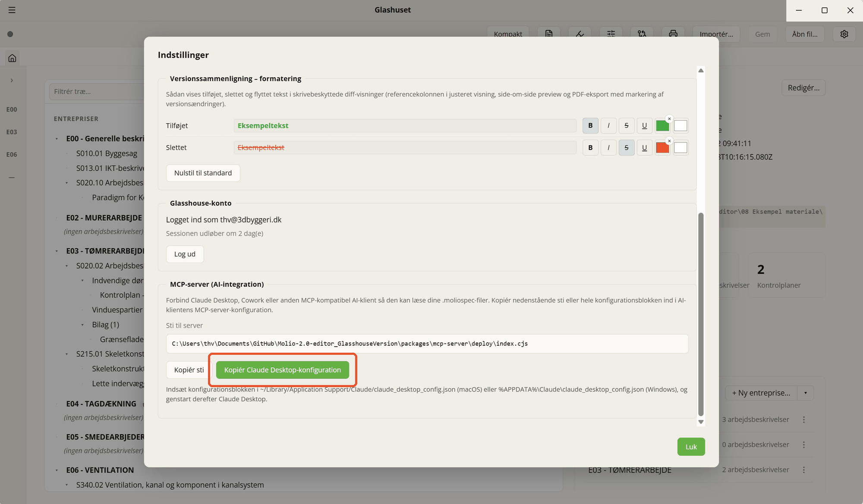This screenshot has width=863, height=504.
Task: Open the dropdown arrow beside Ny entreprise
Action: 805,393
